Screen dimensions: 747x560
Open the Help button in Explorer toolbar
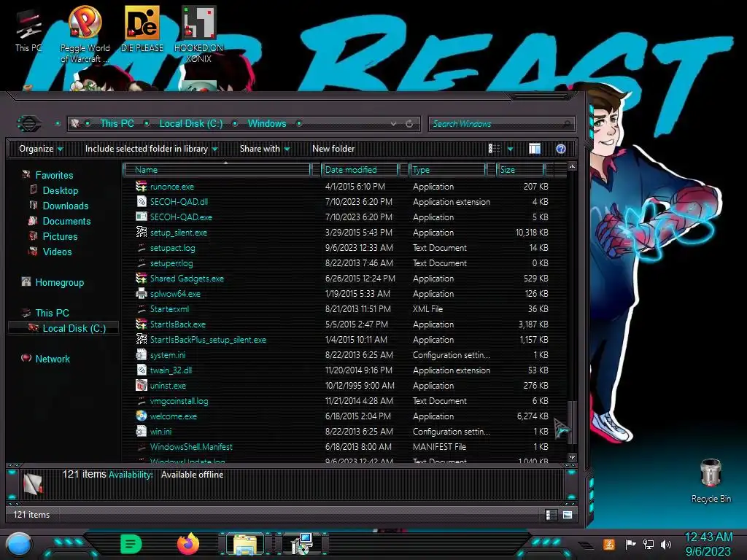click(561, 149)
